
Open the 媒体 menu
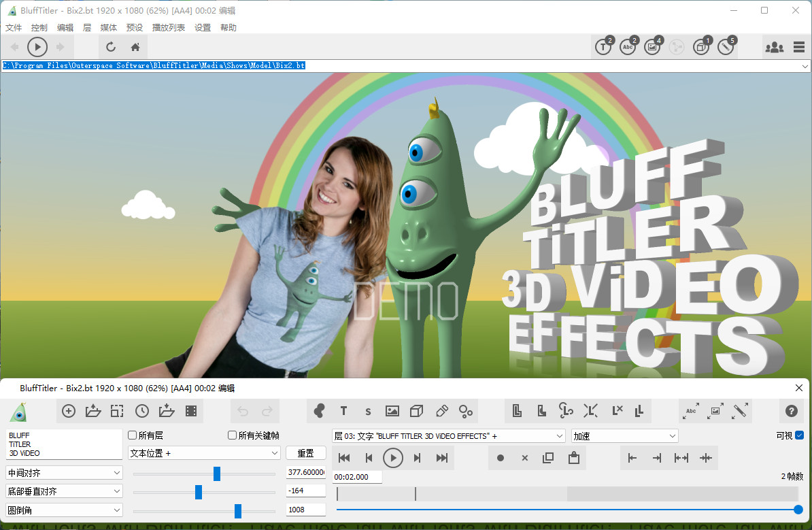pyautogui.click(x=109, y=27)
